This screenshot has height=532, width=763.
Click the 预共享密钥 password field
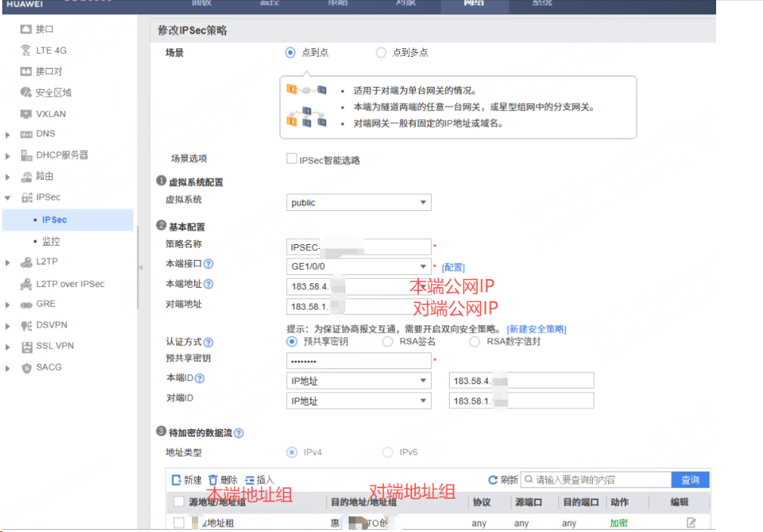tap(358, 361)
